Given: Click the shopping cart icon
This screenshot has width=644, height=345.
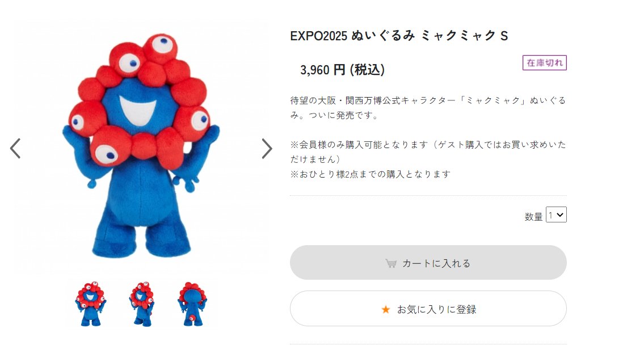Looking at the screenshot, I should pos(390,263).
